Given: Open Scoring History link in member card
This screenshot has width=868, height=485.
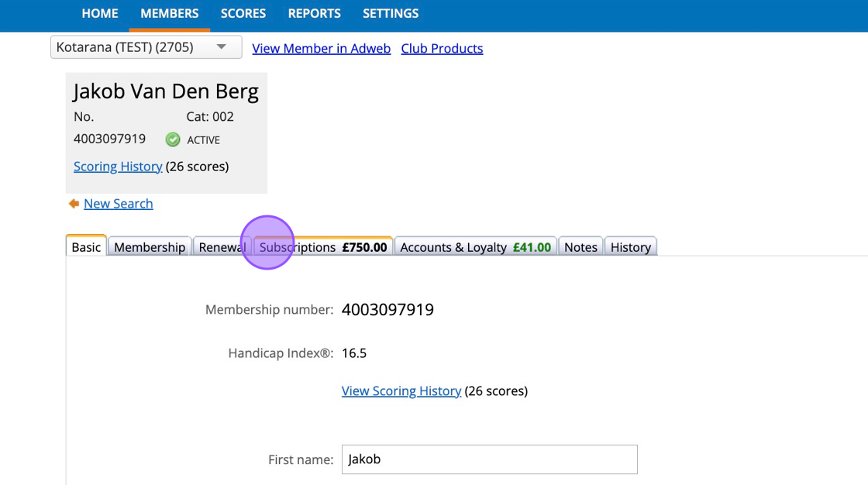Looking at the screenshot, I should click(x=118, y=167).
